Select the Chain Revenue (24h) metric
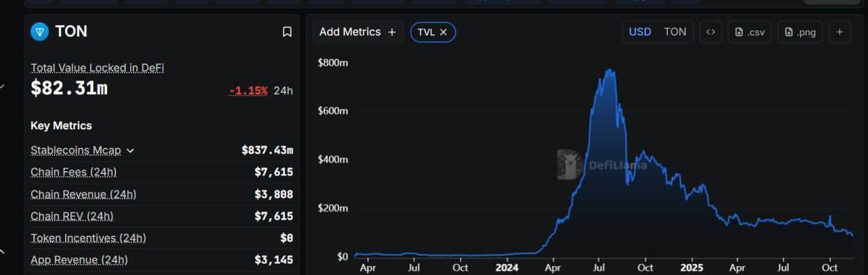The image size is (868, 275). point(83,194)
